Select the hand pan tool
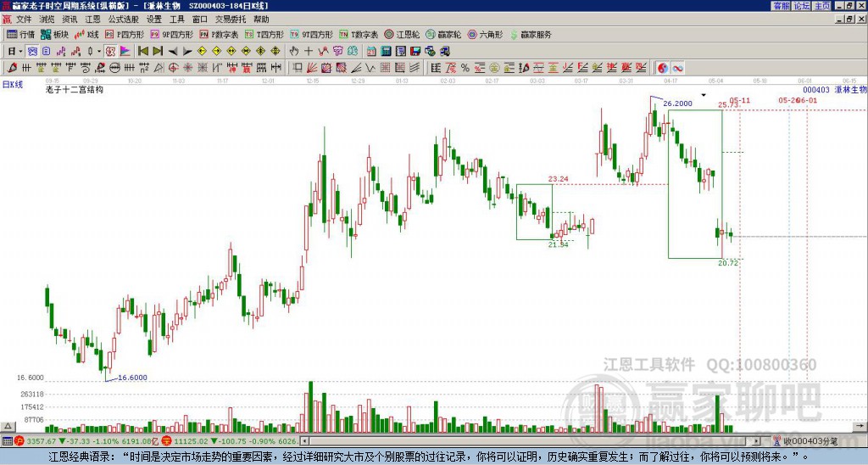868x465 pixels. coord(293,52)
